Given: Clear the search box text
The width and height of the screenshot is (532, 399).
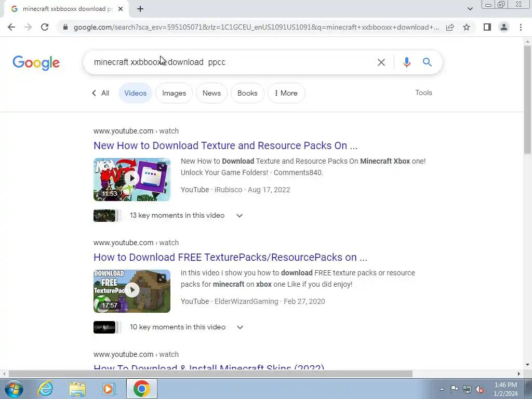Looking at the screenshot, I should [381, 62].
